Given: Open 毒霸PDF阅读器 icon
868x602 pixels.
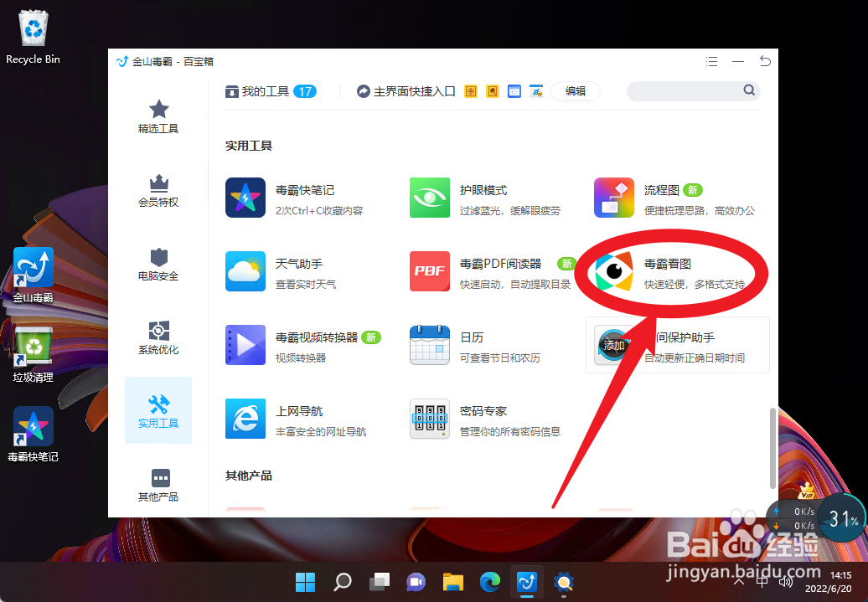Looking at the screenshot, I should 430,271.
